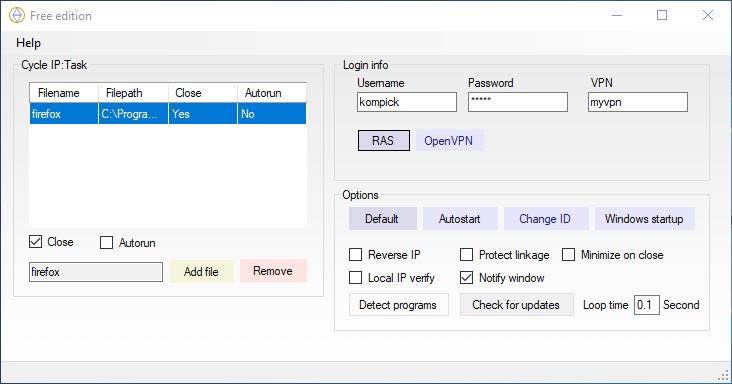Click the C:\Progra... filepath cell
Viewport: 732px width, 384px height.
point(134,114)
